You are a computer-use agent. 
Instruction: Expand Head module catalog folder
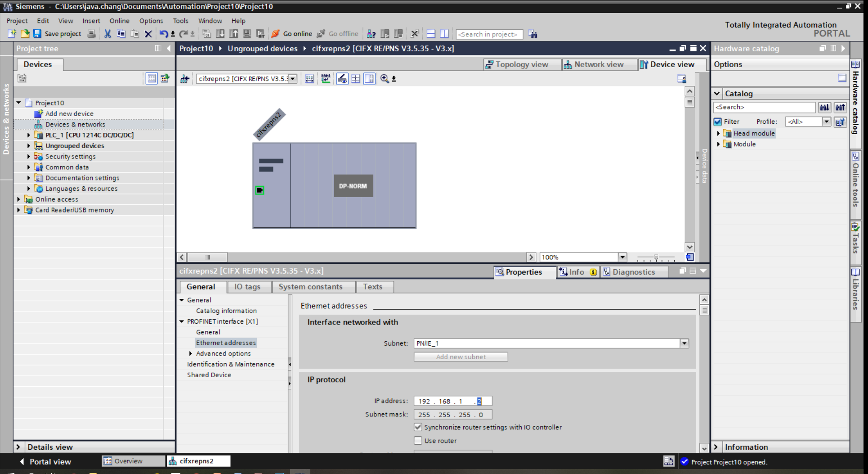718,133
